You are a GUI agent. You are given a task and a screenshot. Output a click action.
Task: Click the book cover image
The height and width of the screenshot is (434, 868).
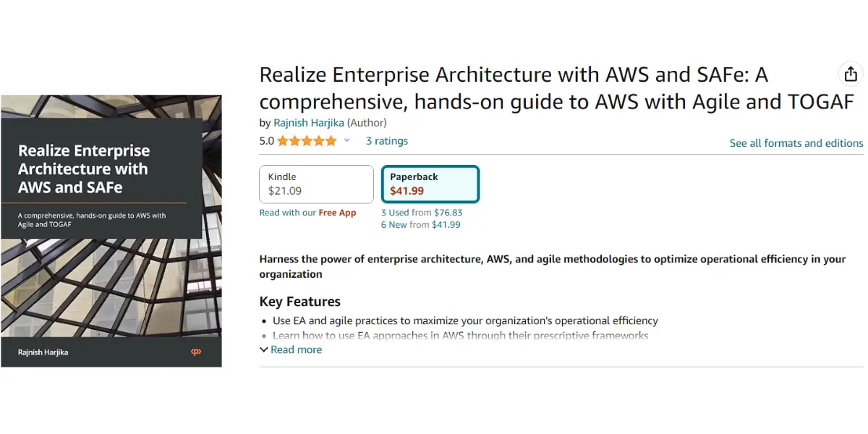111,231
